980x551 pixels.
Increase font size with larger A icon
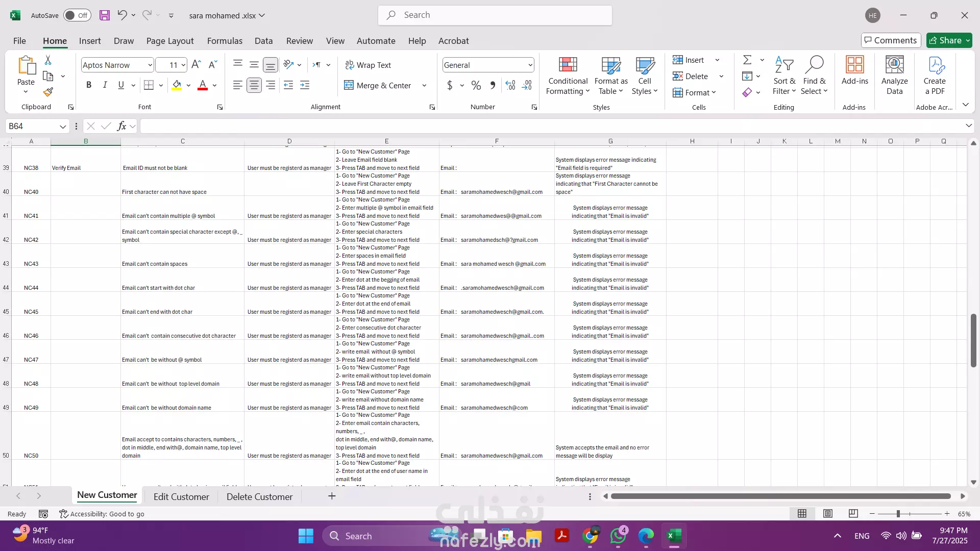pyautogui.click(x=196, y=65)
